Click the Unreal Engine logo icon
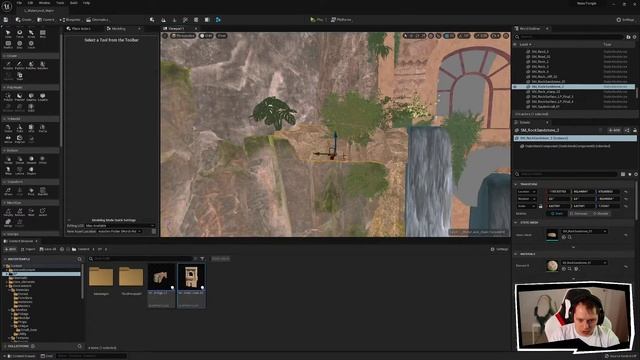The image size is (640, 360). tap(7, 6)
